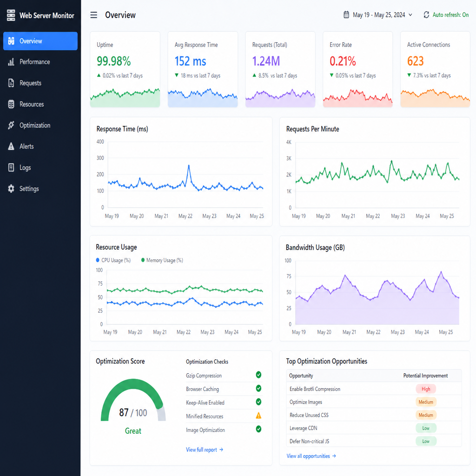The height and width of the screenshot is (476, 476).
Task: Click the Minified Resources warning icon
Action: click(x=258, y=416)
